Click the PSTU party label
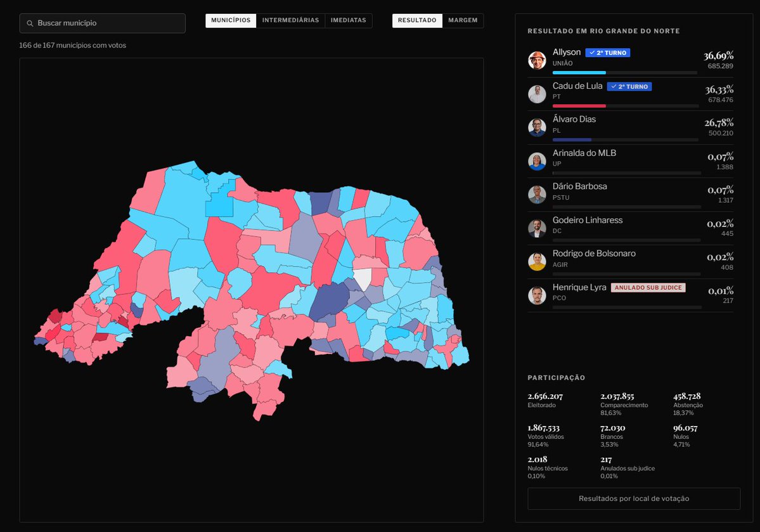The width and height of the screenshot is (760, 532). (x=561, y=198)
